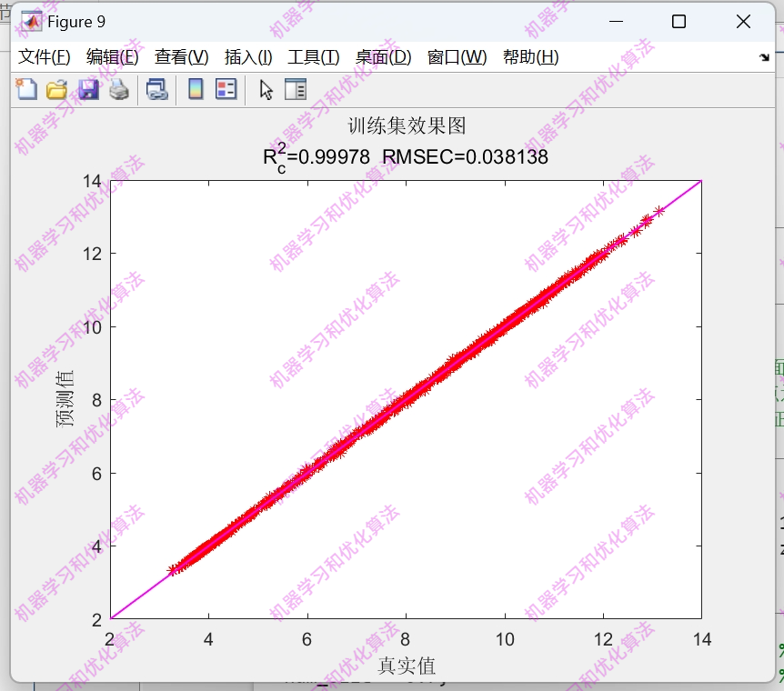The image size is (784, 691).
Task: Open the 插入 (Insert) menu
Action: click(247, 55)
